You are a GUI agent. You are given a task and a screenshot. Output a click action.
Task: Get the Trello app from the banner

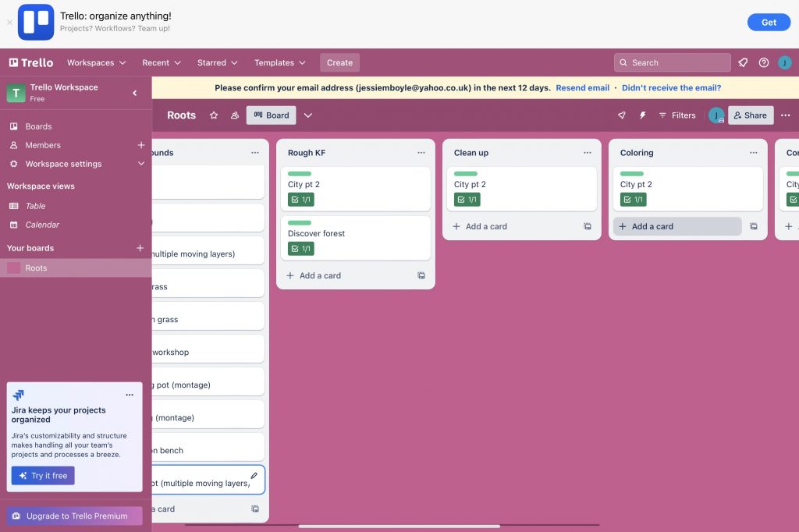(769, 23)
